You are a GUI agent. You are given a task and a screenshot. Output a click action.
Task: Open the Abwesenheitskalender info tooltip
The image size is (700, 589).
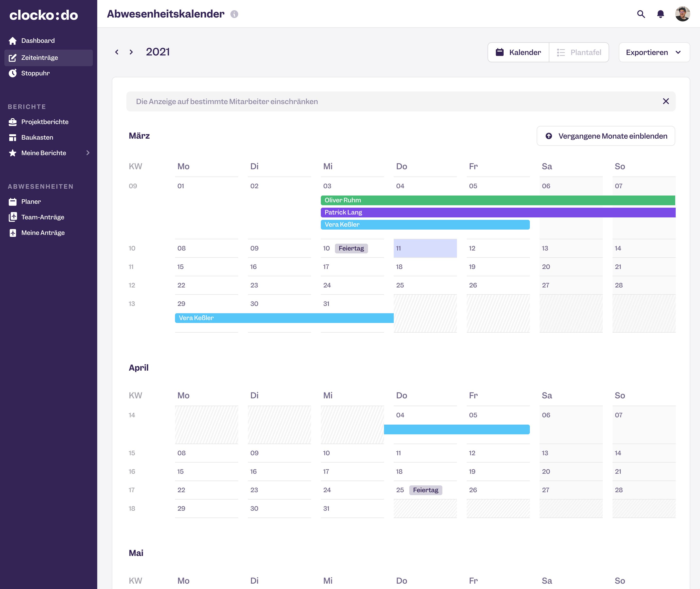234,14
